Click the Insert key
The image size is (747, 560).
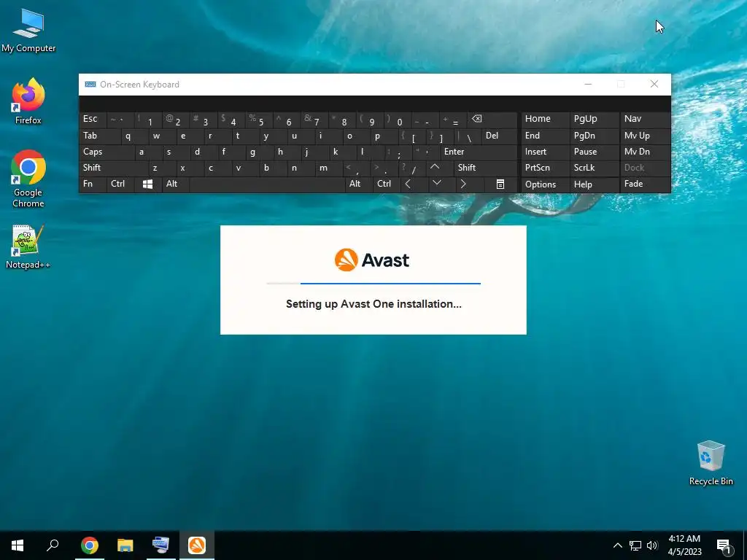[x=545, y=152]
